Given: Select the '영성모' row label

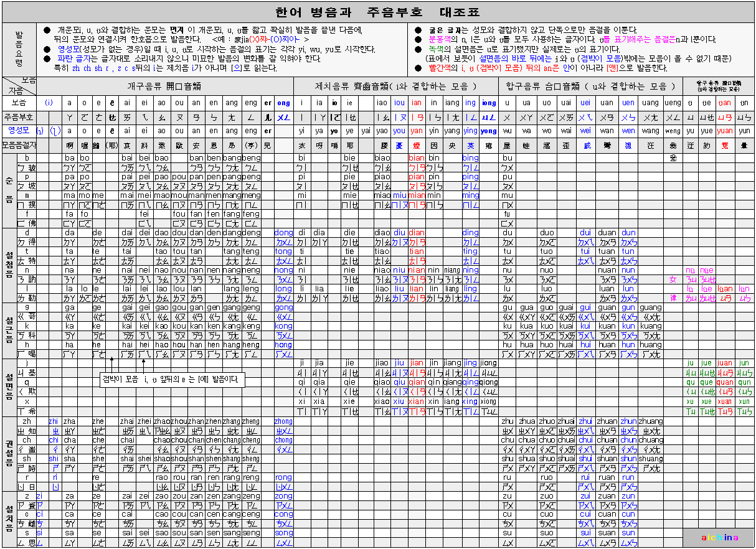Looking at the screenshot, I should (19, 131).
